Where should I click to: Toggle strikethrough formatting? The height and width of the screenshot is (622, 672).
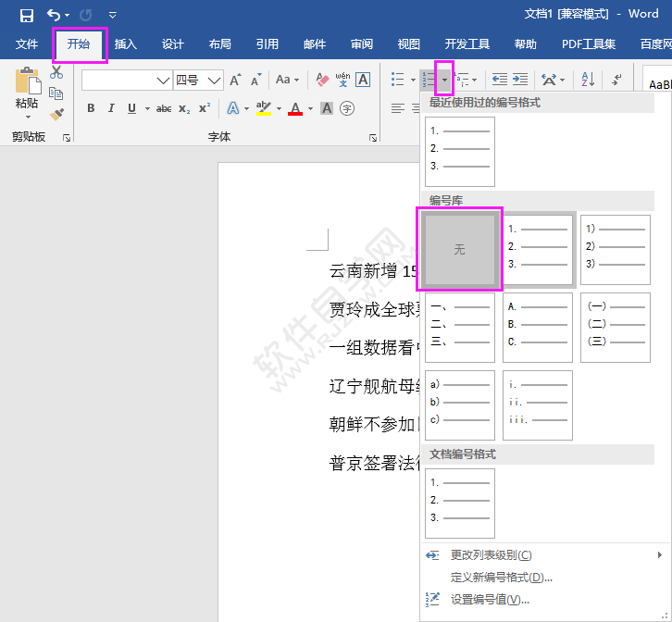pyautogui.click(x=164, y=108)
